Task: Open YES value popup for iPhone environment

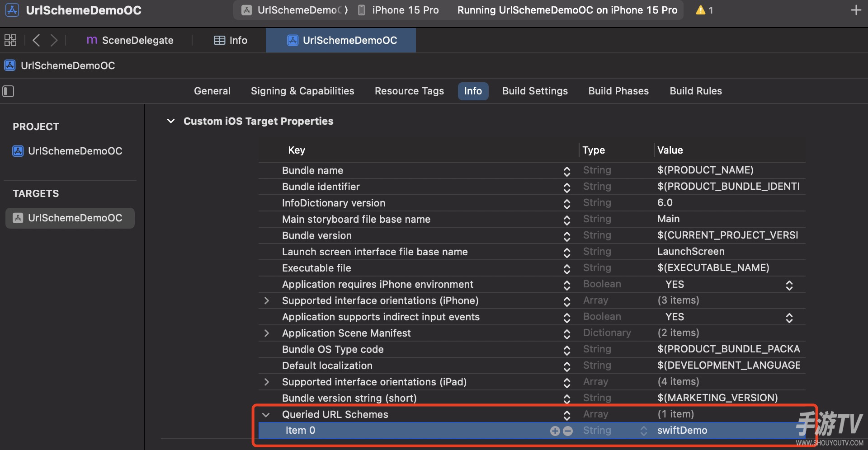Action: [x=789, y=285]
